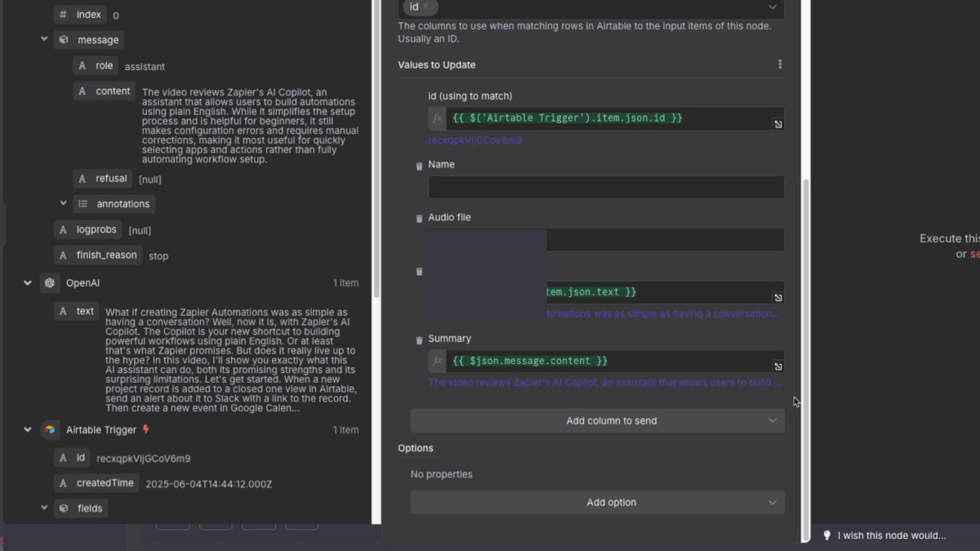
Task: Click the Airtable Trigger node icon
Action: point(50,430)
